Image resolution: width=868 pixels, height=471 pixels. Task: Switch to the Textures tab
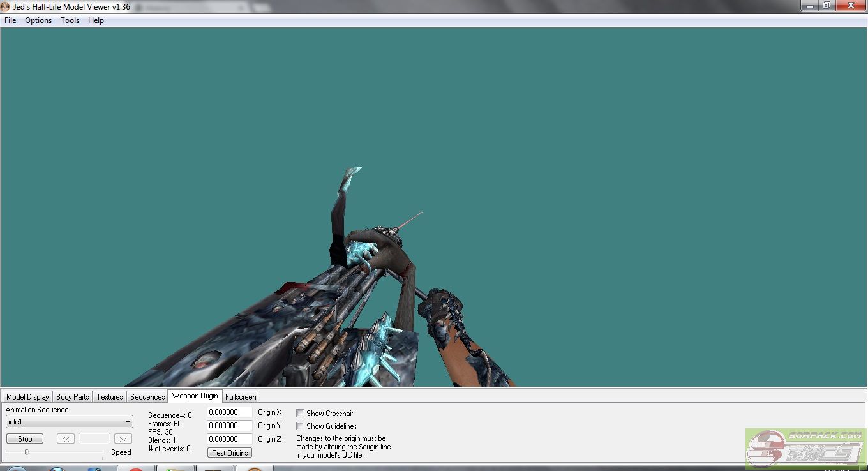(x=110, y=397)
